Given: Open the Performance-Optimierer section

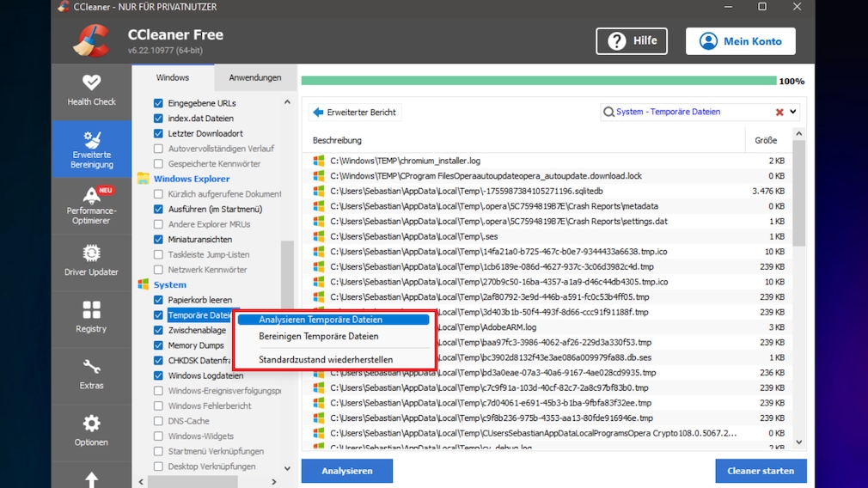Looking at the screenshot, I should 91,206.
